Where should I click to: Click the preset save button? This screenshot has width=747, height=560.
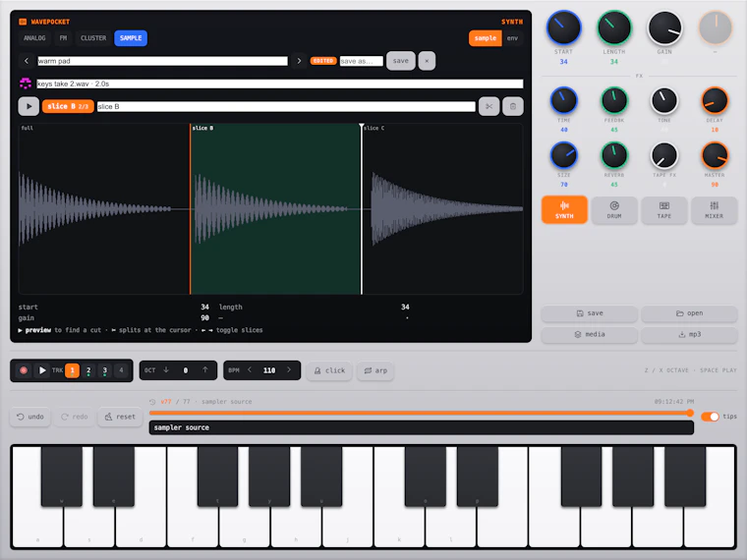point(401,61)
